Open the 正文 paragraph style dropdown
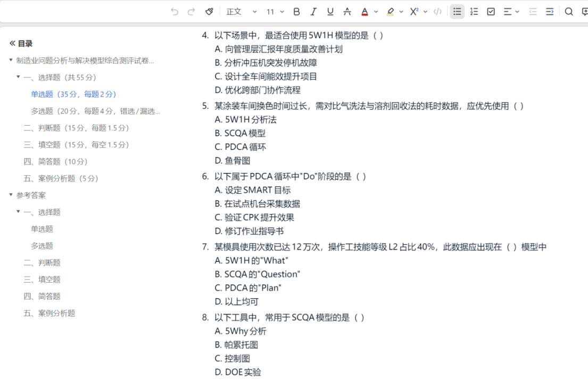The height and width of the screenshot is (387, 588). pos(242,12)
